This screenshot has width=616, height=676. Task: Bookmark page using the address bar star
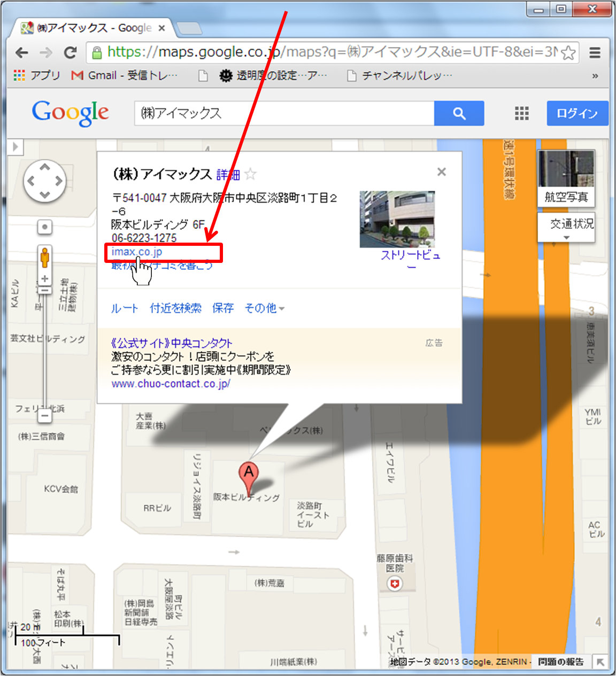point(568,52)
